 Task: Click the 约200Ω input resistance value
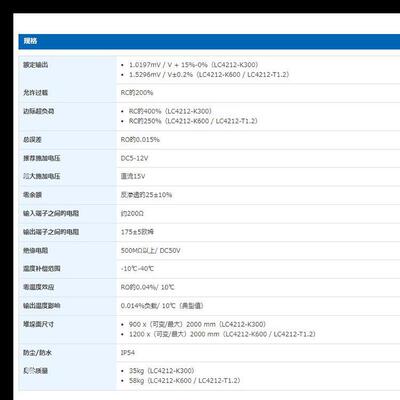[132, 213]
